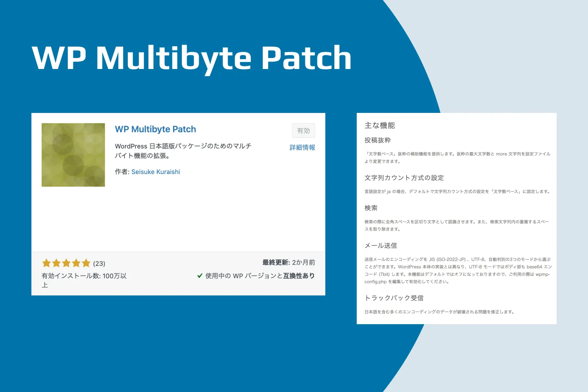Click the paragraph beginning 検索の際に全角スペース
Viewport: 588px width, 392px height.
pyautogui.click(x=457, y=225)
